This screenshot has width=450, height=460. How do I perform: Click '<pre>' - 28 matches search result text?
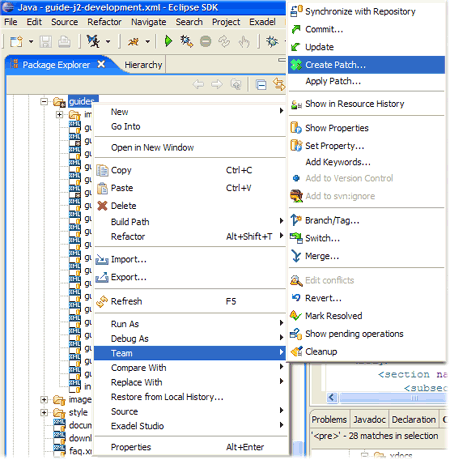(374, 436)
